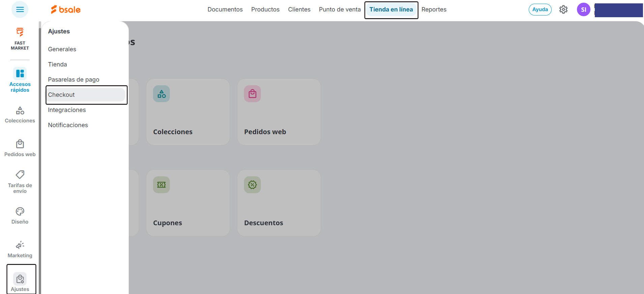
Task: Click the Ayuda button
Action: coord(540,9)
